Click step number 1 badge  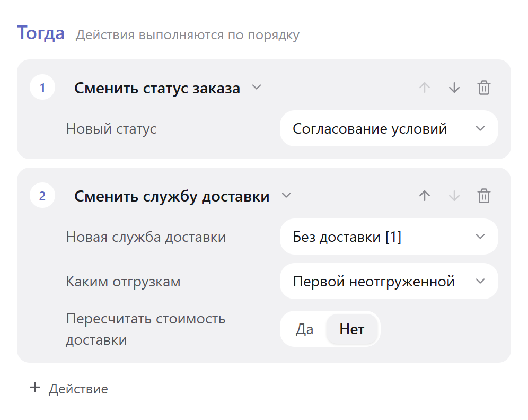[42, 87]
